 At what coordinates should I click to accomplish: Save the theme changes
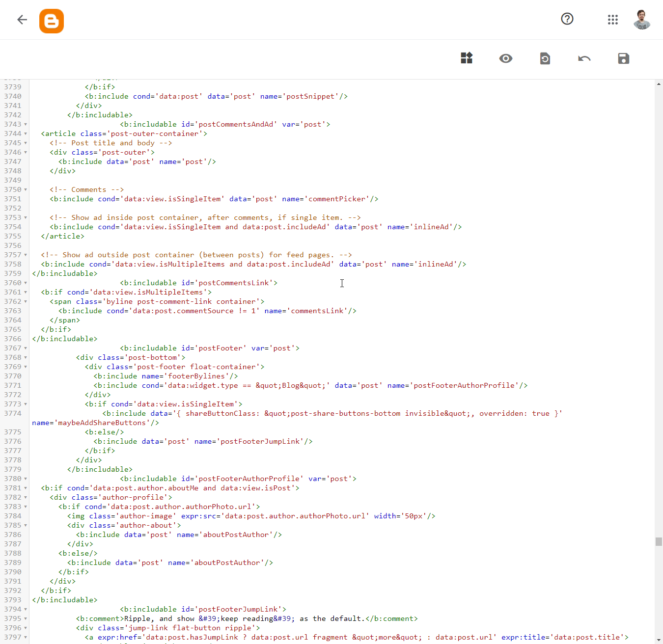coord(623,58)
